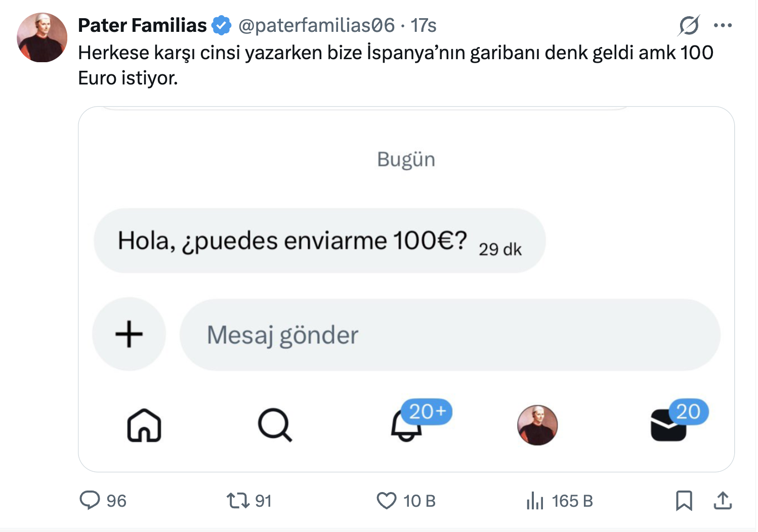Retweet the post via the retweet icon
Screen dimensions: 758x532
tap(238, 500)
